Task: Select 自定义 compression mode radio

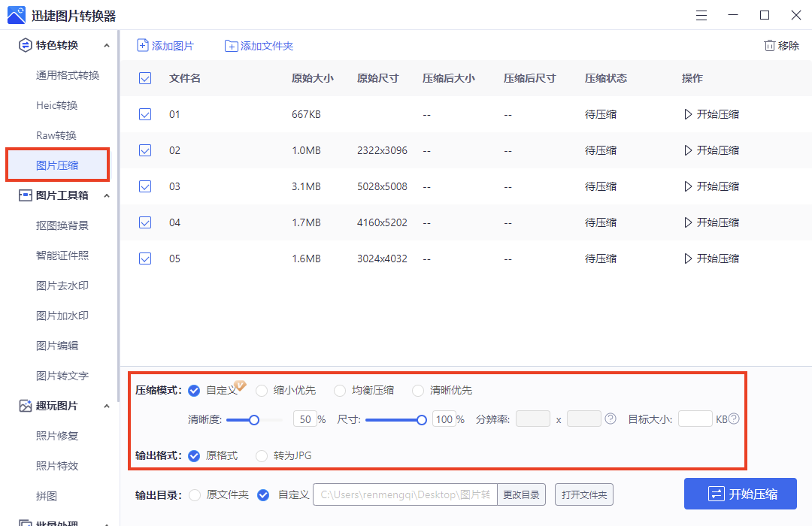Action: pos(194,390)
